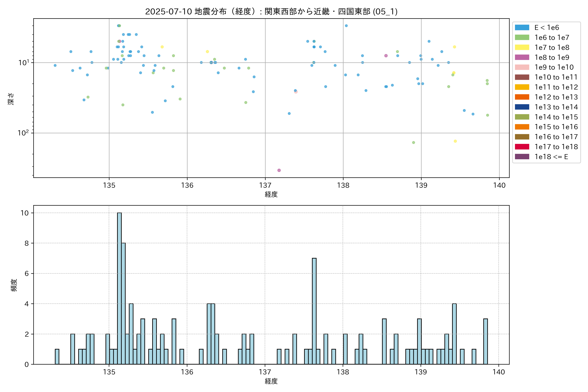Click the blue 'E < 1e6' legend swatch
The width and height of the screenshot is (588, 392).
(522, 27)
